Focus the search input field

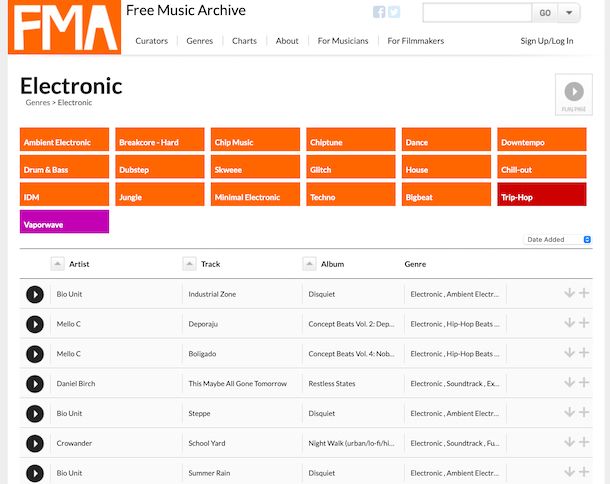pos(477,13)
